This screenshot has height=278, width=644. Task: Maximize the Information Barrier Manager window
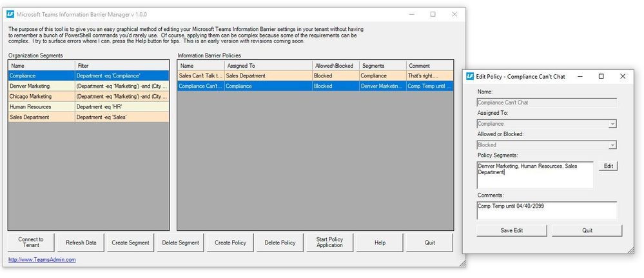[x=433, y=14]
